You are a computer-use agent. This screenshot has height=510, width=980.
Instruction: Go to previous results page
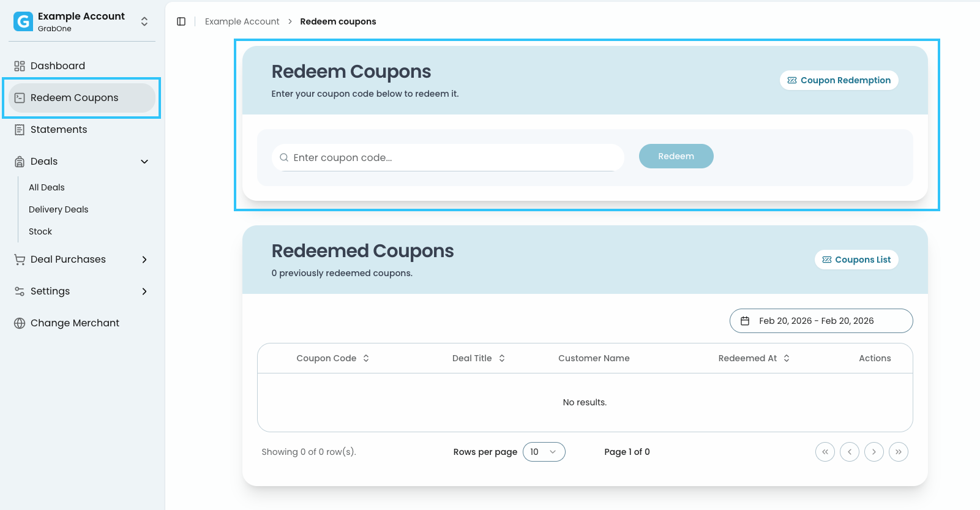point(849,452)
